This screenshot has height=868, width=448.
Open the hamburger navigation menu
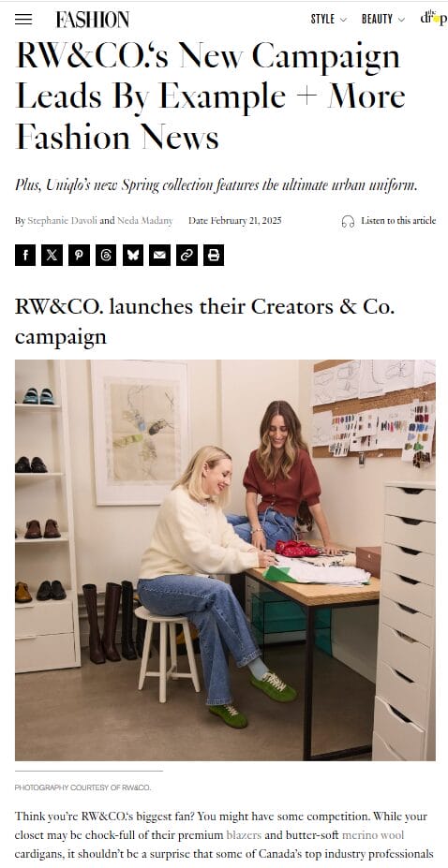(x=23, y=20)
